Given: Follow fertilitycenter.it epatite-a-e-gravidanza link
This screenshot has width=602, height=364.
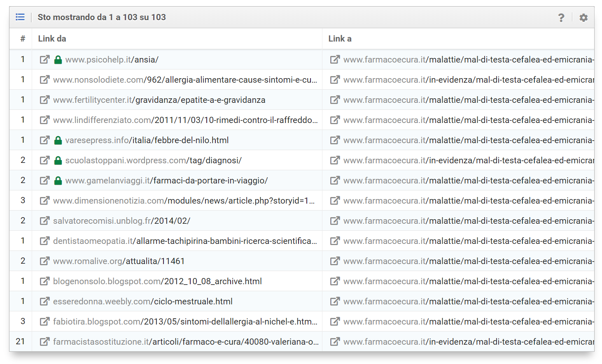Looking at the screenshot, I should coord(159,100).
